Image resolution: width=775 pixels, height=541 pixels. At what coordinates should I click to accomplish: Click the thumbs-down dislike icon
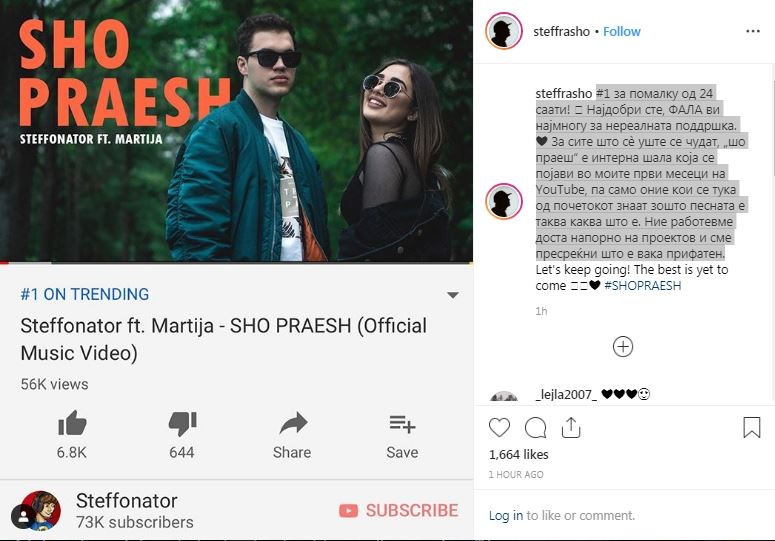(182, 423)
